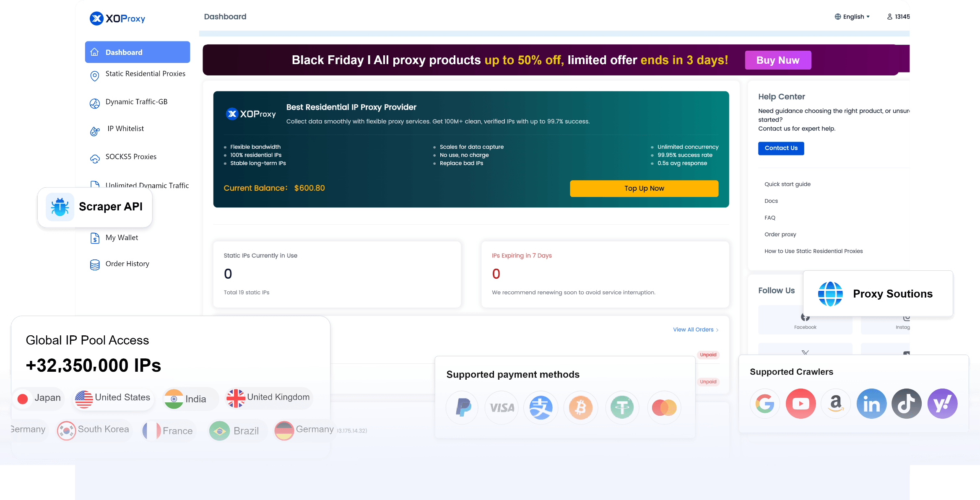Viewport: 980px width, 500px height.
Task: Click the Alipay payment icon
Action: coord(541,407)
